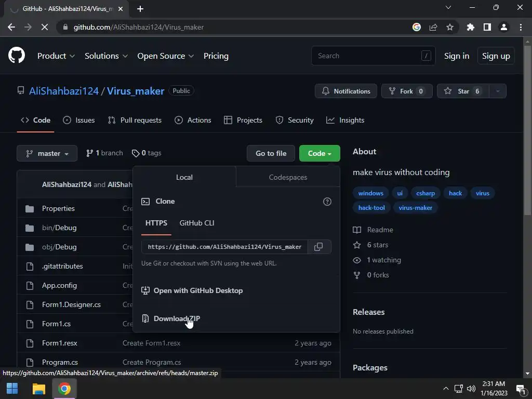The image size is (532, 399).
Task: Expand the Product menu
Action: pyautogui.click(x=56, y=56)
